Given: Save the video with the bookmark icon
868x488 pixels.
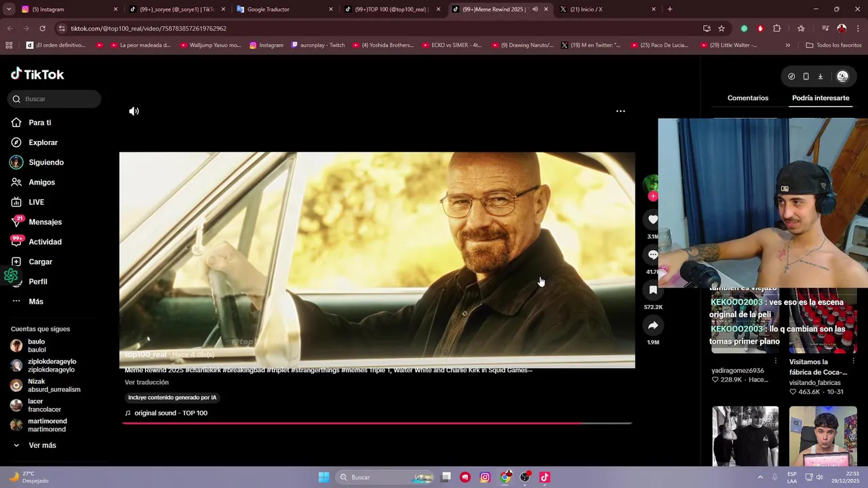Looking at the screenshot, I should point(652,290).
